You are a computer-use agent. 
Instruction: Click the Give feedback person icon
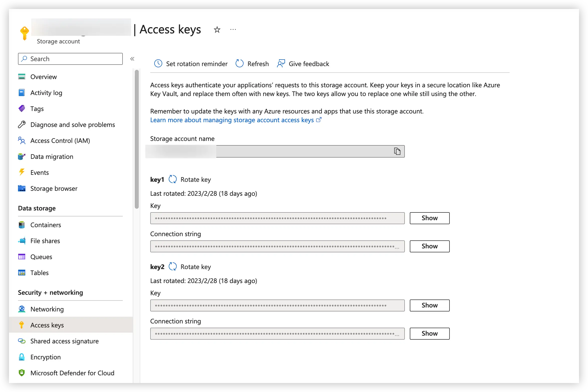(x=281, y=64)
